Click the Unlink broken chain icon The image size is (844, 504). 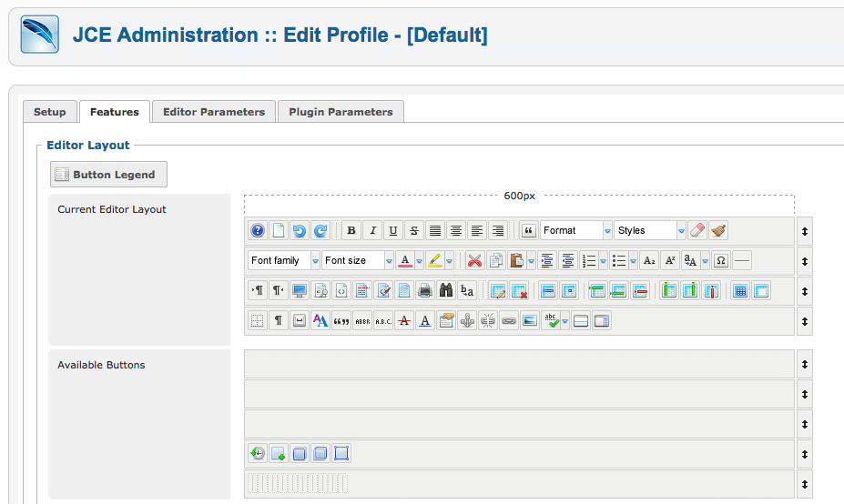(488, 321)
